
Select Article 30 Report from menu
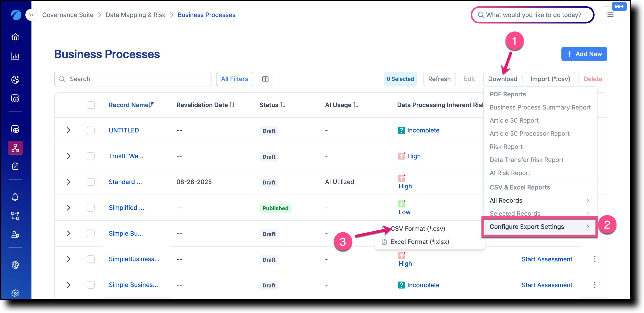tap(514, 120)
